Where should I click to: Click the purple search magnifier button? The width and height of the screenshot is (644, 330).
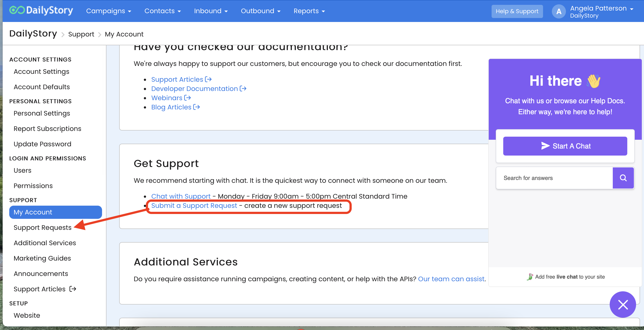[x=623, y=178]
